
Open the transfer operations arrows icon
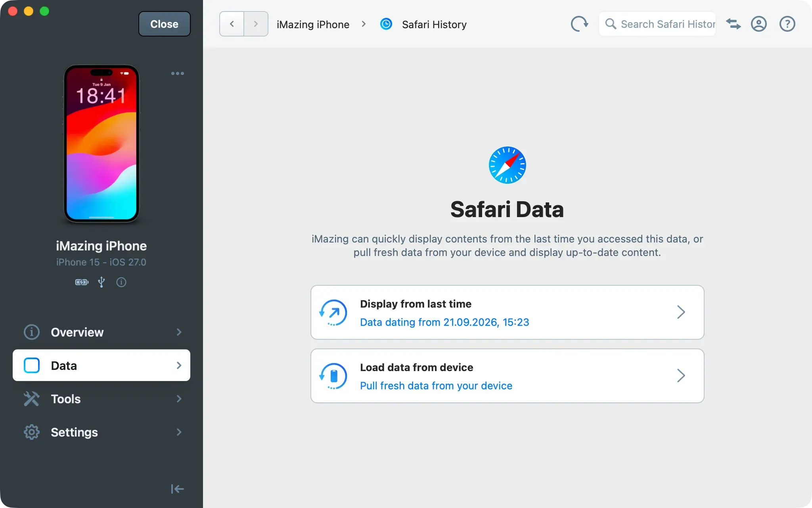(x=733, y=24)
